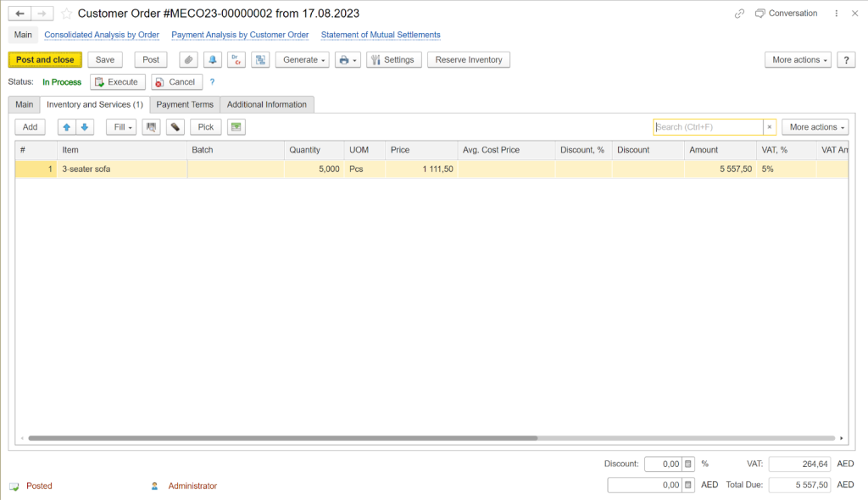Click Reserve Inventory
Screen dimensions: 868x500
pos(468,60)
